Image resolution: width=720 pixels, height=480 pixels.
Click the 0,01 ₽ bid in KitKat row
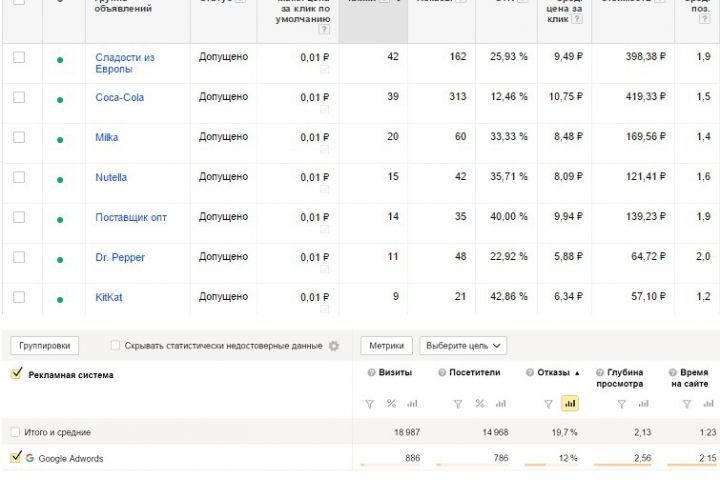tap(315, 297)
